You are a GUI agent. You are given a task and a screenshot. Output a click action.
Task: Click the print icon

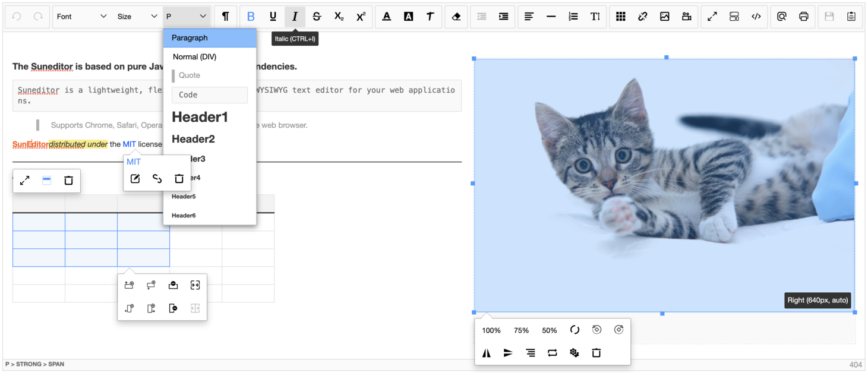tap(804, 17)
